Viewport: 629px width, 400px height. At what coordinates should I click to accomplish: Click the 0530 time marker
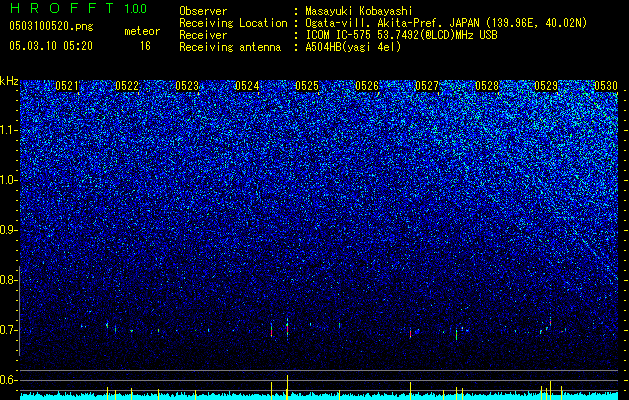(x=606, y=86)
